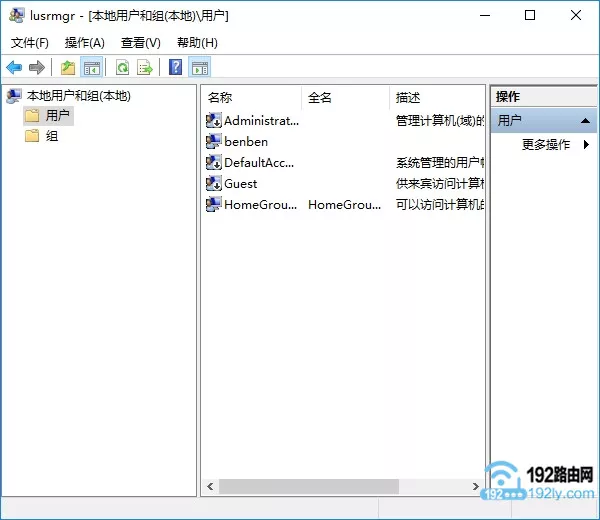The height and width of the screenshot is (520, 600).
Task: Click the benben user account icon
Action: pyautogui.click(x=214, y=142)
